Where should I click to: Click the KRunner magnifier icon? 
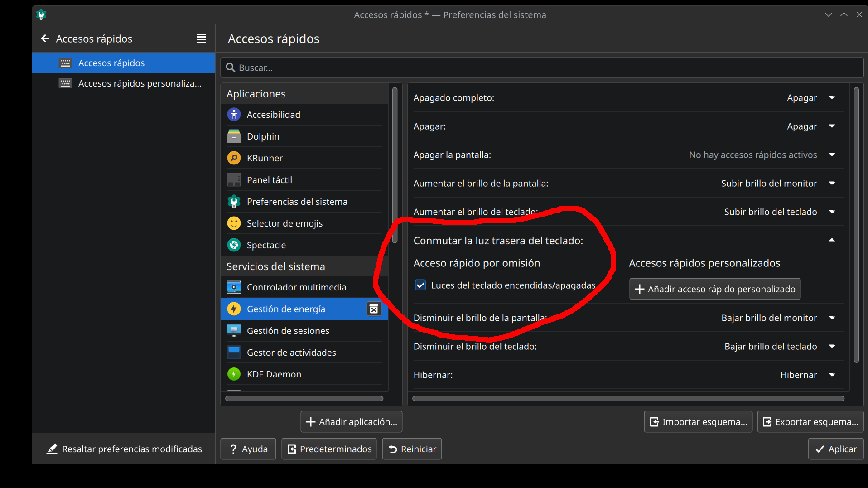[234, 158]
